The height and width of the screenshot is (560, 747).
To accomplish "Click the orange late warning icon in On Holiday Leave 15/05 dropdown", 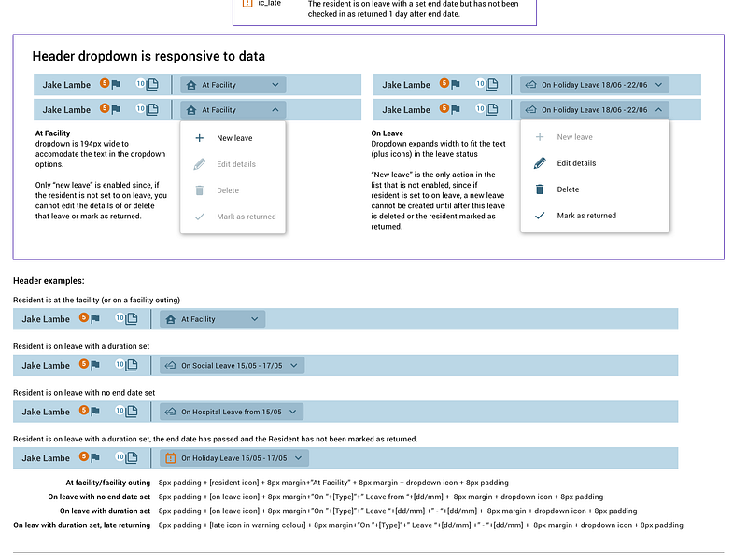I will tap(170, 458).
